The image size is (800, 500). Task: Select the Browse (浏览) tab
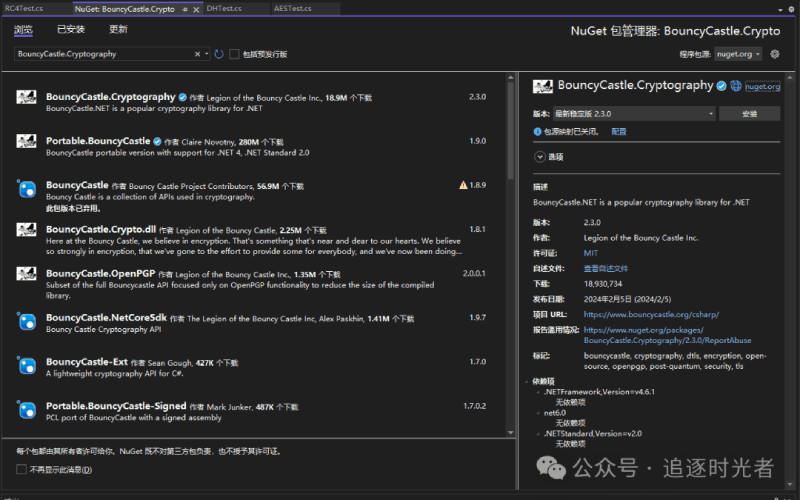(x=23, y=30)
